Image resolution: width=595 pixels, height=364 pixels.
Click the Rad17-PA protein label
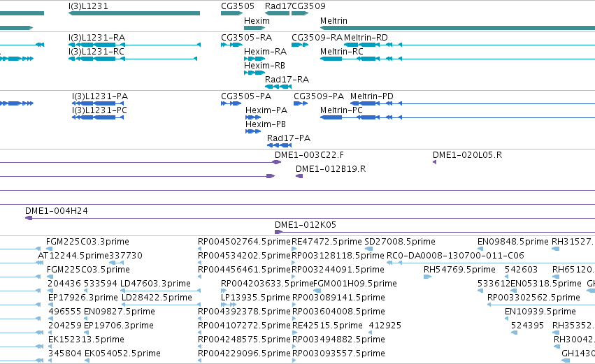[289, 138]
